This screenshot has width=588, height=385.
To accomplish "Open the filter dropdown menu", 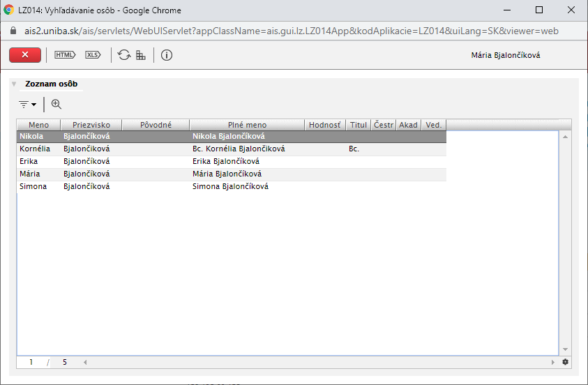I will pyautogui.click(x=27, y=104).
